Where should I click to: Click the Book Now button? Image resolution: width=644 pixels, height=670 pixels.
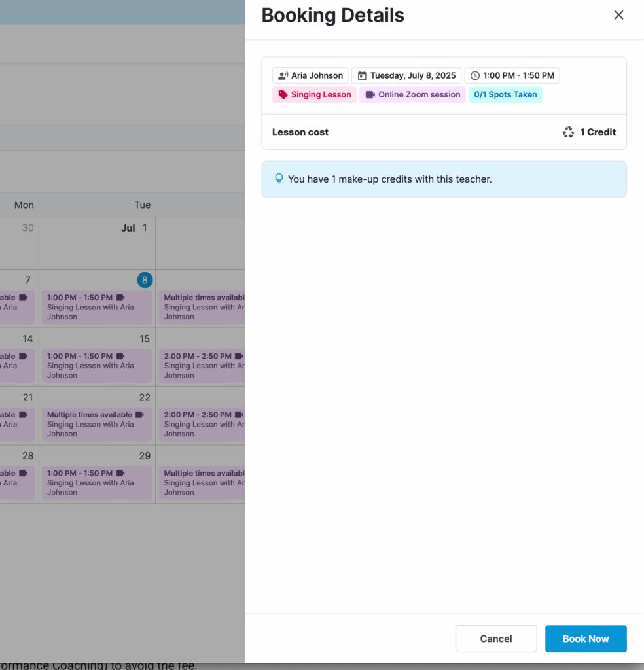[x=586, y=639]
